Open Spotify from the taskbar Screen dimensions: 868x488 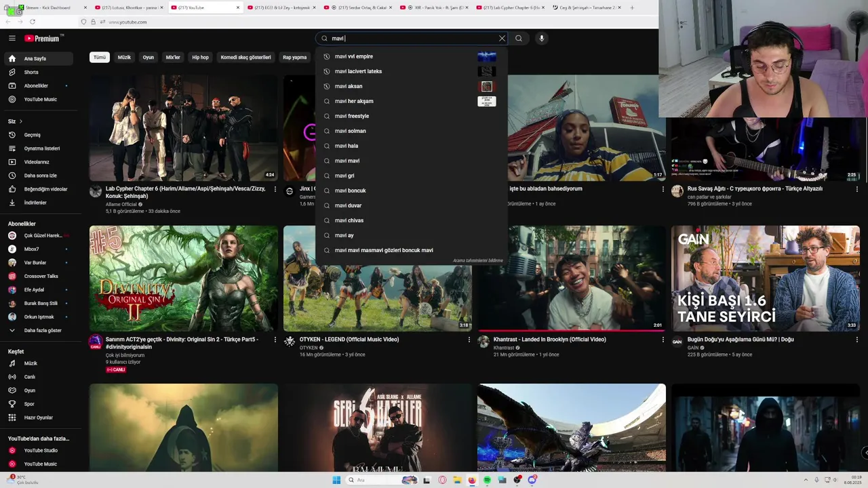pyautogui.click(x=487, y=480)
